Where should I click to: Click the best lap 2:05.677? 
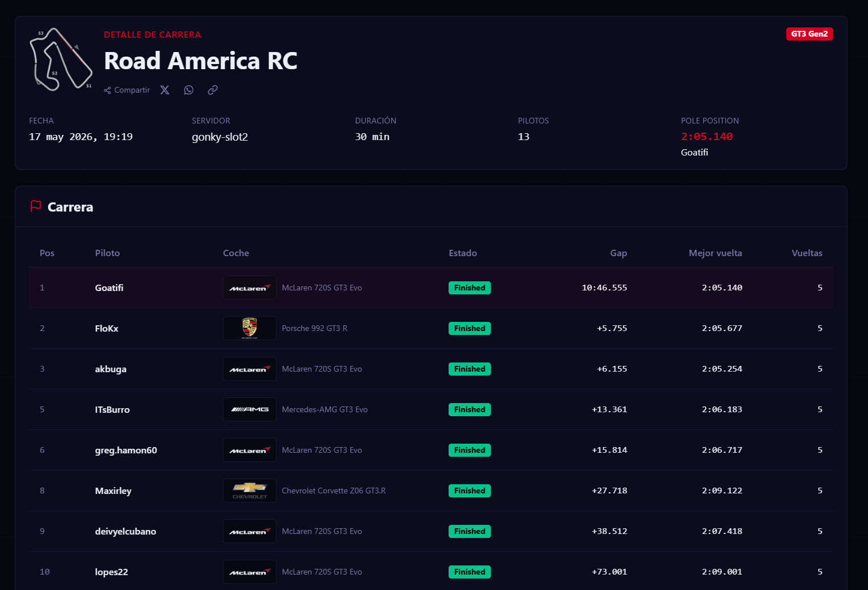click(722, 328)
